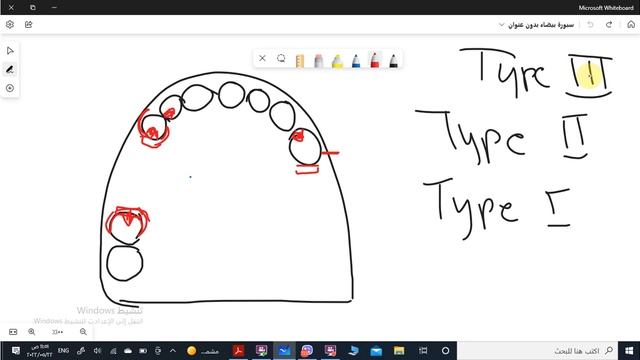
Task: Pick the black pen
Action: 393,61
